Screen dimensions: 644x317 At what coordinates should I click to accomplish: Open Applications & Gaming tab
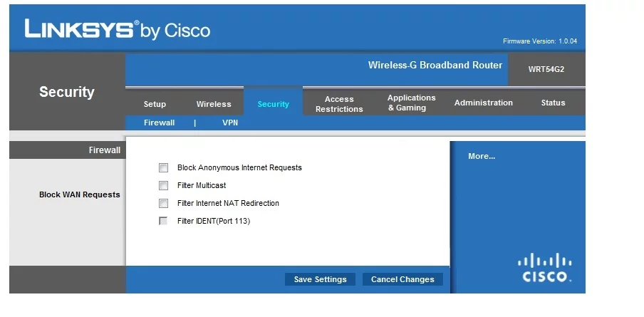pos(411,103)
